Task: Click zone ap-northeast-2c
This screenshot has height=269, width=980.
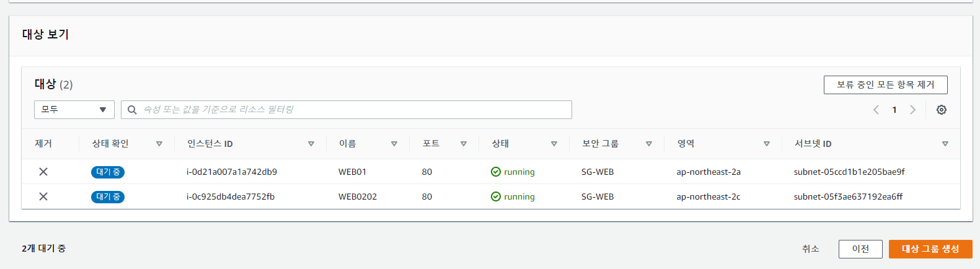Action: [709, 196]
